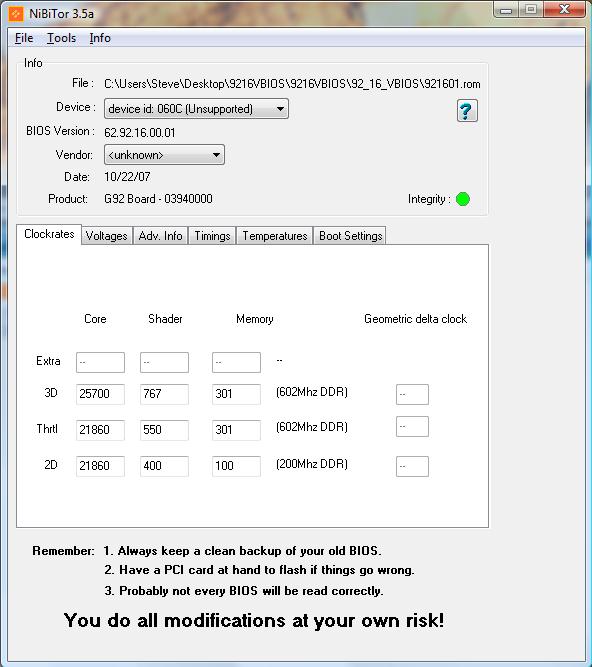592x667 pixels.
Task: Open the File menu
Action: tap(24, 38)
